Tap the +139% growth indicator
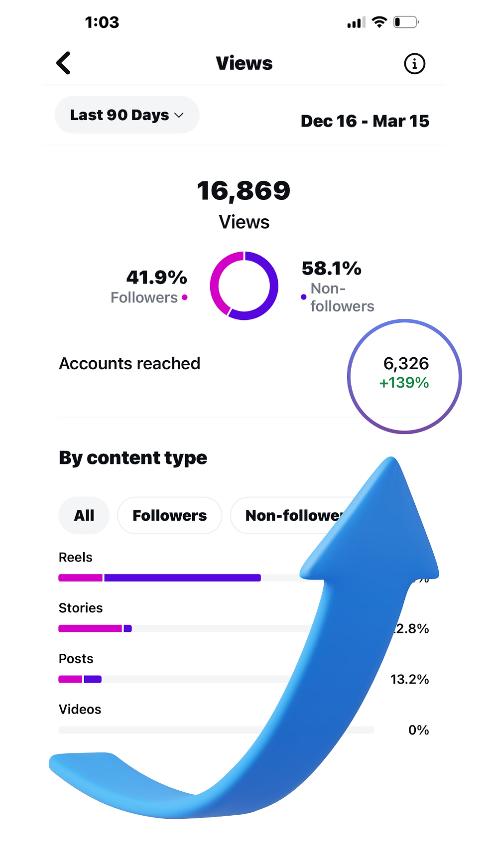 [404, 383]
